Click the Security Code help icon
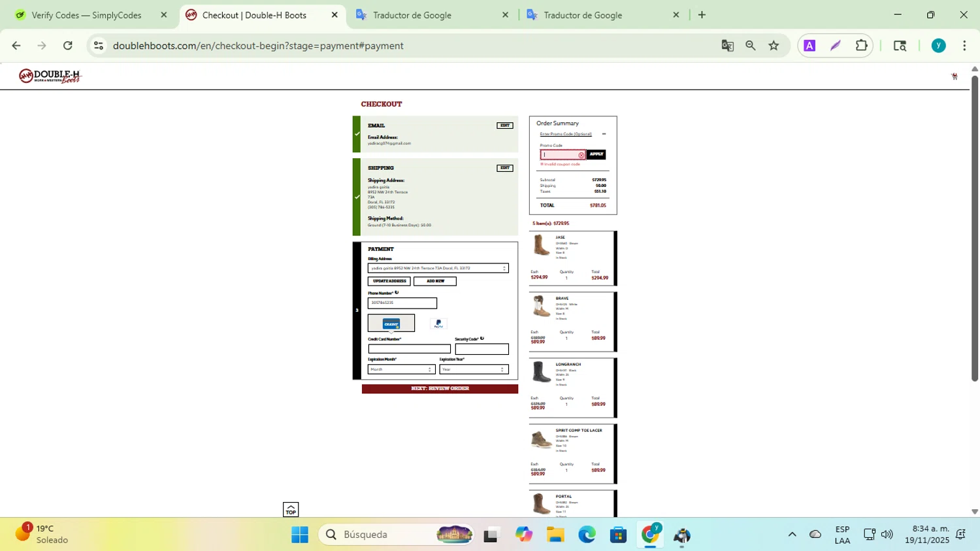This screenshot has width=980, height=551. pos(482,339)
